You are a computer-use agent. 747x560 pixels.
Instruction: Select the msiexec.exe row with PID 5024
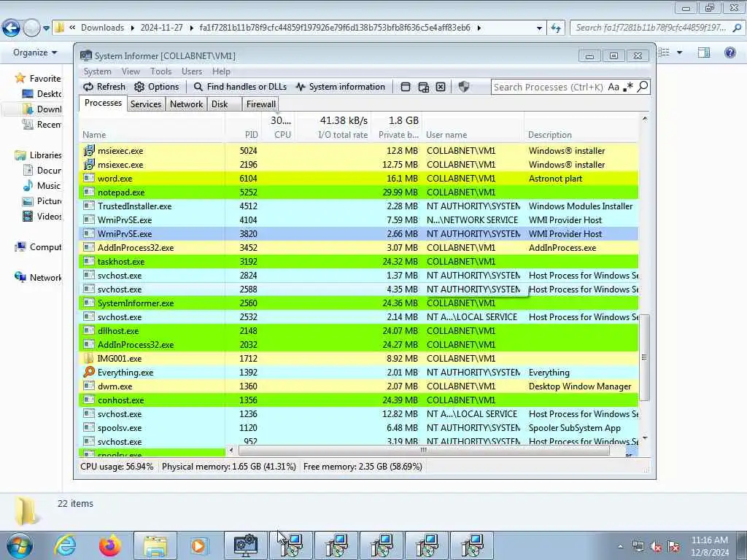click(358, 150)
